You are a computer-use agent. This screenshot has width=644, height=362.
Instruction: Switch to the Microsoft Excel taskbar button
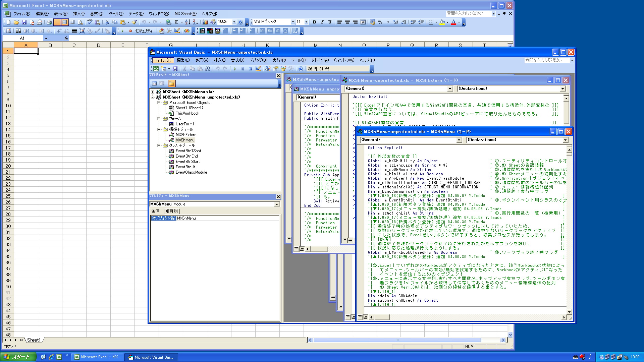pos(97,357)
